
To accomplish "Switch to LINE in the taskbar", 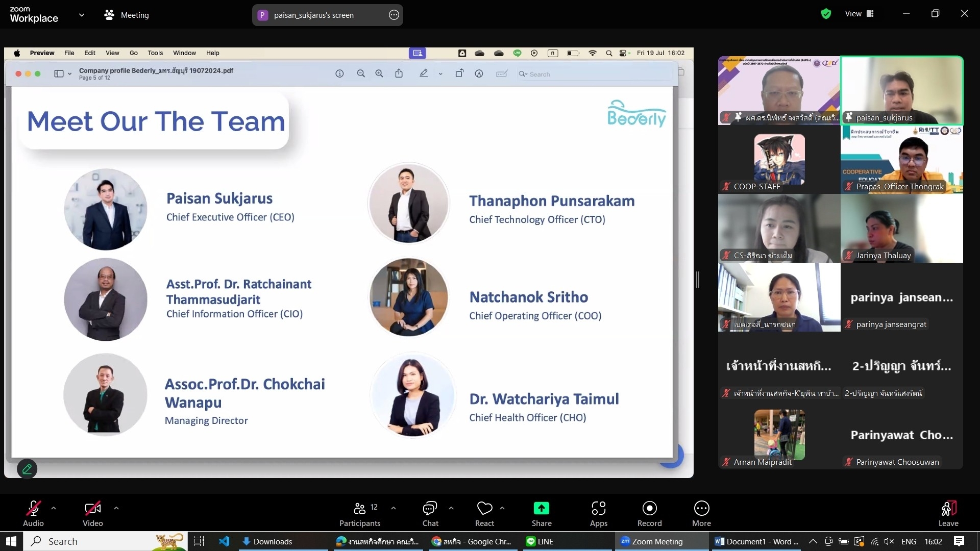I will click(x=567, y=541).
